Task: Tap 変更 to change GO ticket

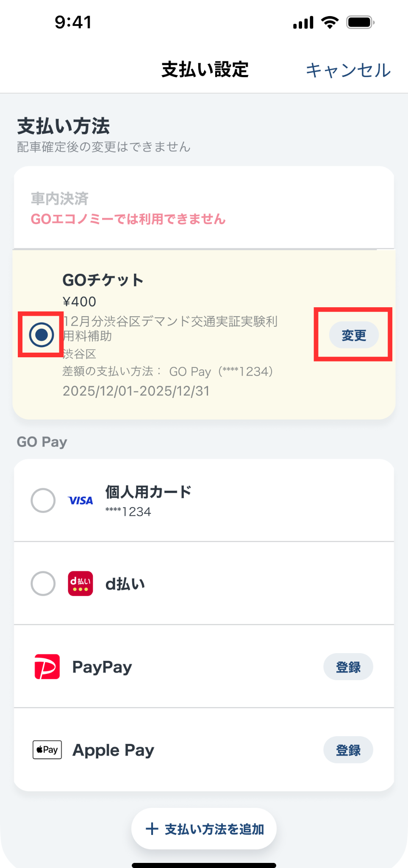Action: (354, 335)
